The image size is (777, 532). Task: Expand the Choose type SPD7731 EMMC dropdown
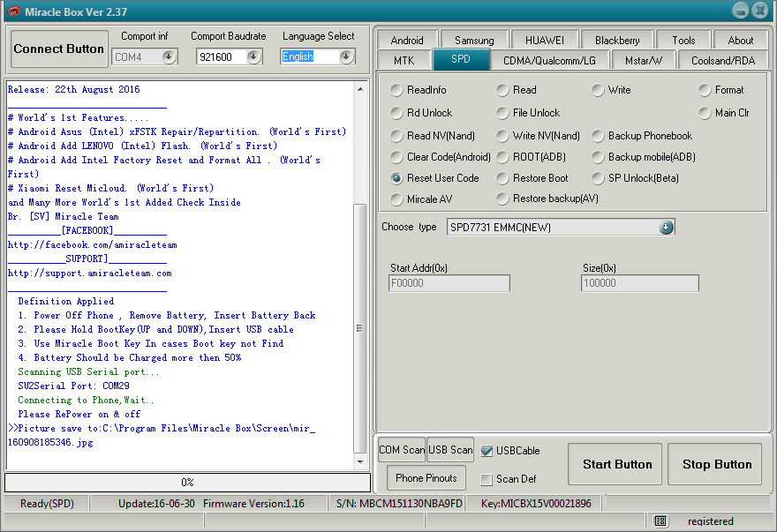click(666, 228)
